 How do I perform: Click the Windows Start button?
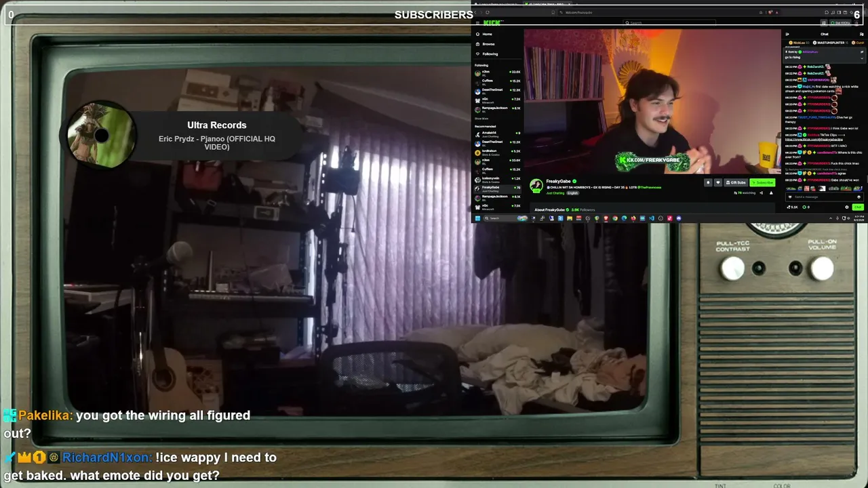point(477,218)
